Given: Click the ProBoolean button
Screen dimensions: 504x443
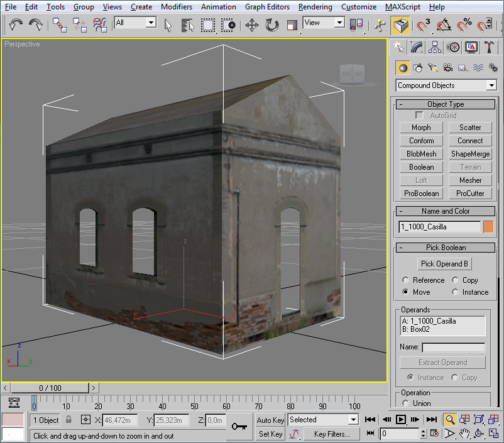Looking at the screenshot, I should coord(421,194).
